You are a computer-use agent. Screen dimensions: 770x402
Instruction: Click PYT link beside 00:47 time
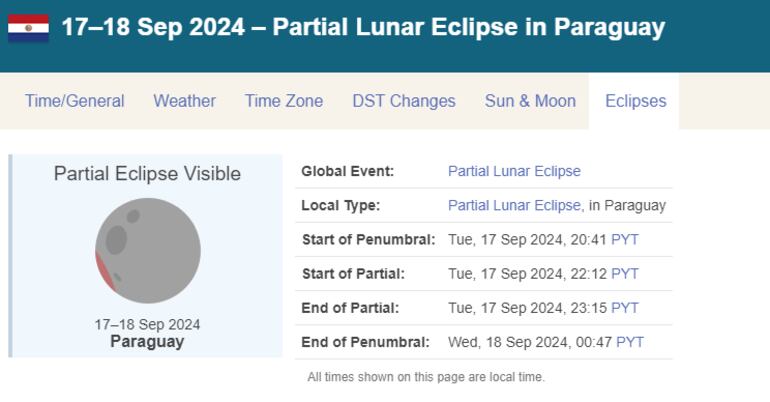(x=630, y=342)
